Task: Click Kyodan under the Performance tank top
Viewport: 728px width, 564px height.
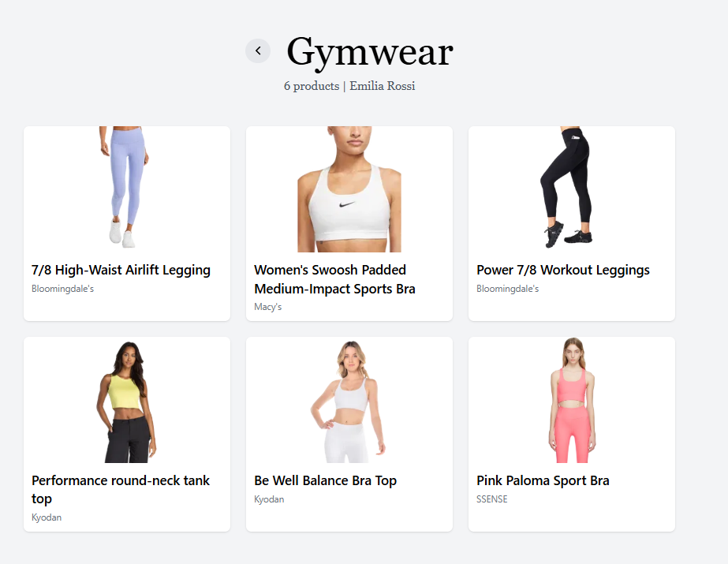Action: click(x=47, y=517)
